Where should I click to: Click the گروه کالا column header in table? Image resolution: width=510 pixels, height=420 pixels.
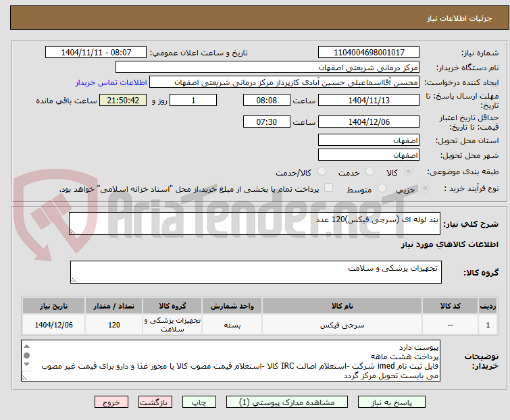pyautogui.click(x=172, y=306)
